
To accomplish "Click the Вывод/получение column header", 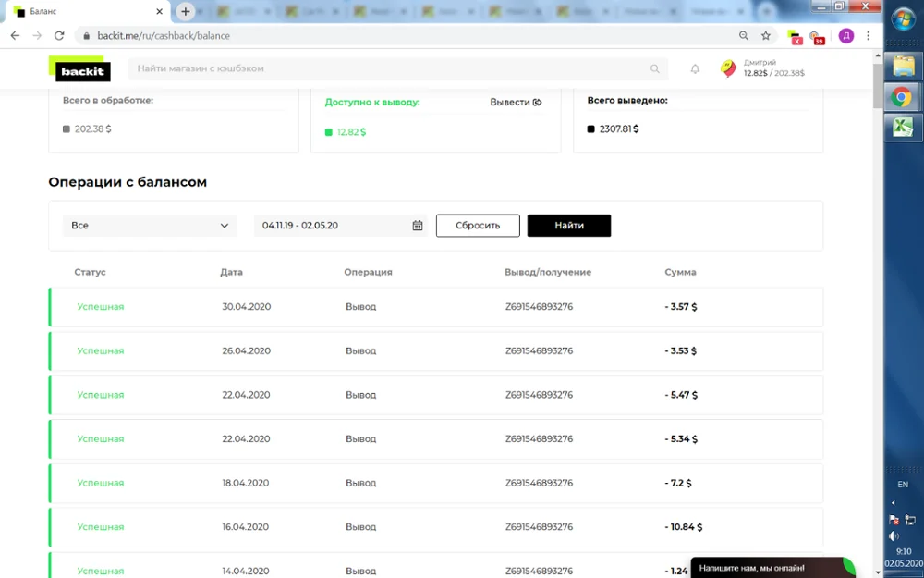I will point(548,272).
